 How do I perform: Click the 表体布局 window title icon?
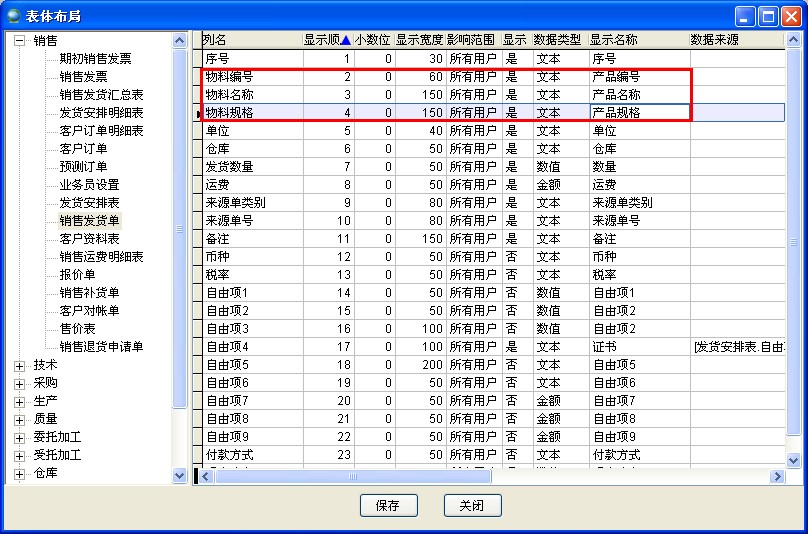[x=14, y=15]
